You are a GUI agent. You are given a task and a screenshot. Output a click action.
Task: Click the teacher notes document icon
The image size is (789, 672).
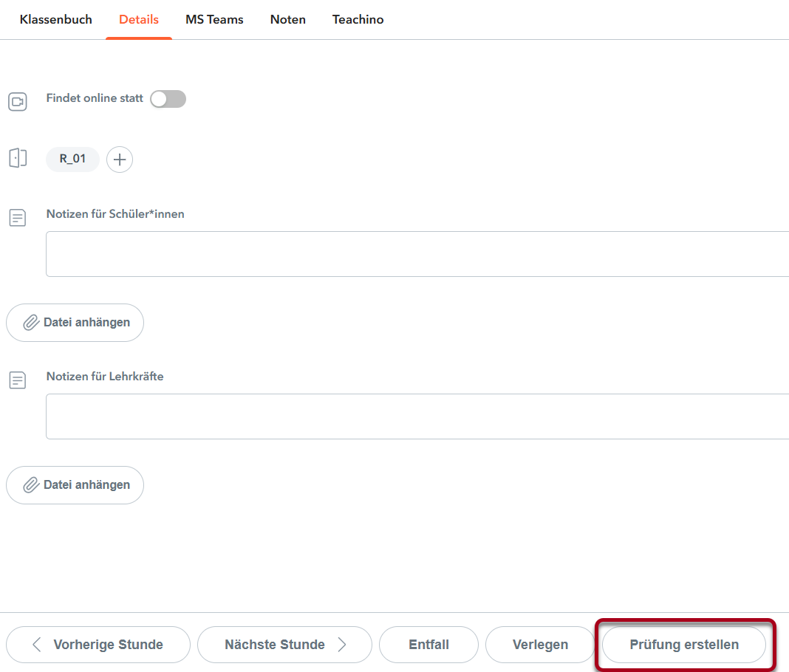(17, 380)
